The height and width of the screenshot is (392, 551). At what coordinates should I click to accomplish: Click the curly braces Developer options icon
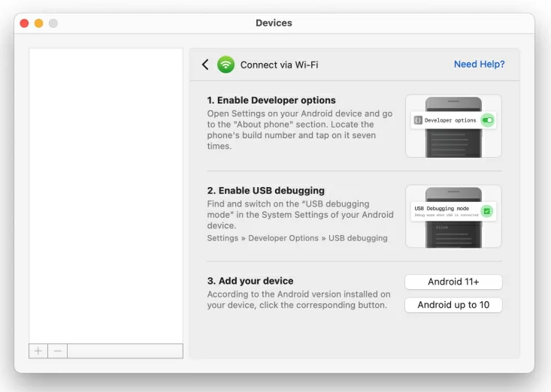[x=418, y=120]
